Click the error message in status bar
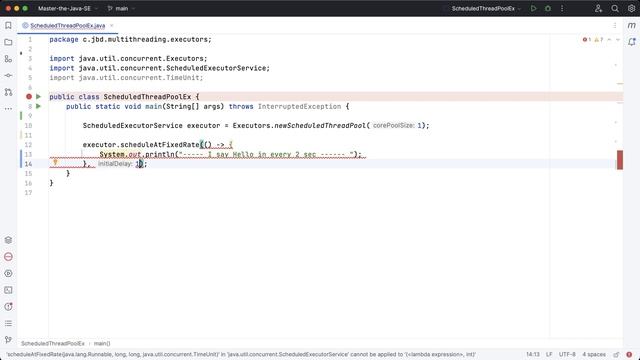Image resolution: width=640 pixels, height=360 pixels. pos(241,354)
